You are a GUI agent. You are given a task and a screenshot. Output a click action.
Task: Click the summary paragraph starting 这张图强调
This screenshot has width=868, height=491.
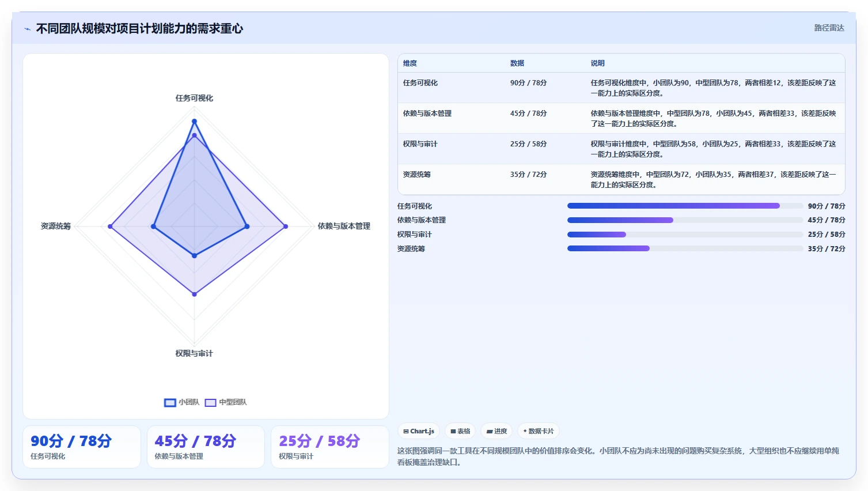[x=618, y=456]
